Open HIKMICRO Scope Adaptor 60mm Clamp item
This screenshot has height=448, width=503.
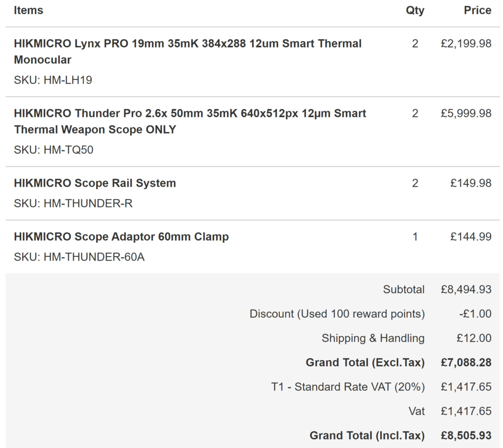point(121,237)
